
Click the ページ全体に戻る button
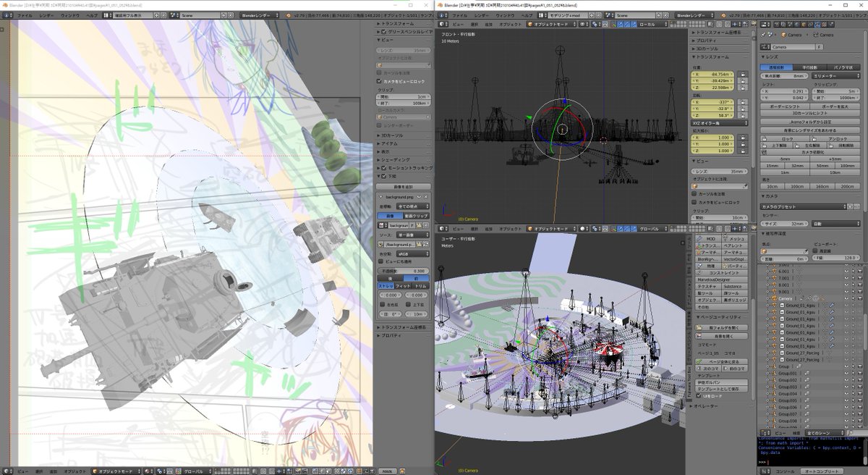pos(723,361)
